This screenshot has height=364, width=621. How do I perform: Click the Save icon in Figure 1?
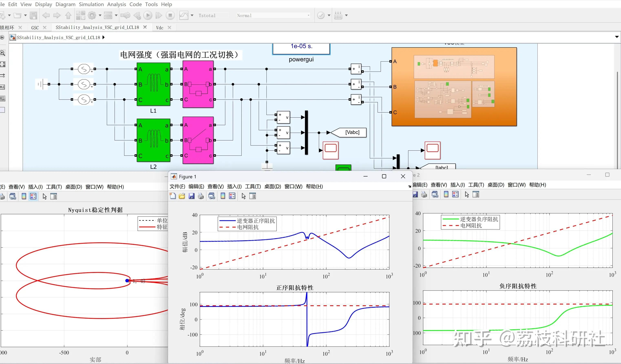(x=191, y=196)
